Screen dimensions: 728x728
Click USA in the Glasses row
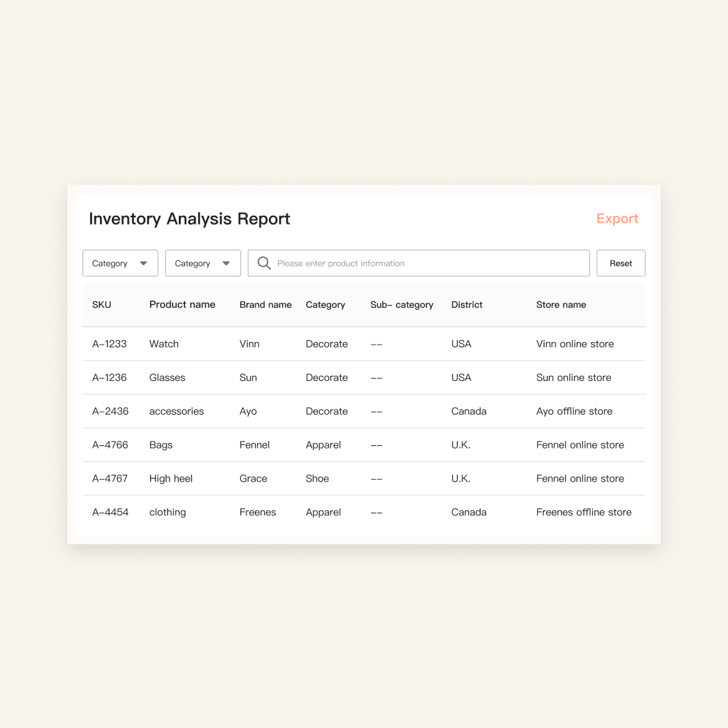point(461,378)
